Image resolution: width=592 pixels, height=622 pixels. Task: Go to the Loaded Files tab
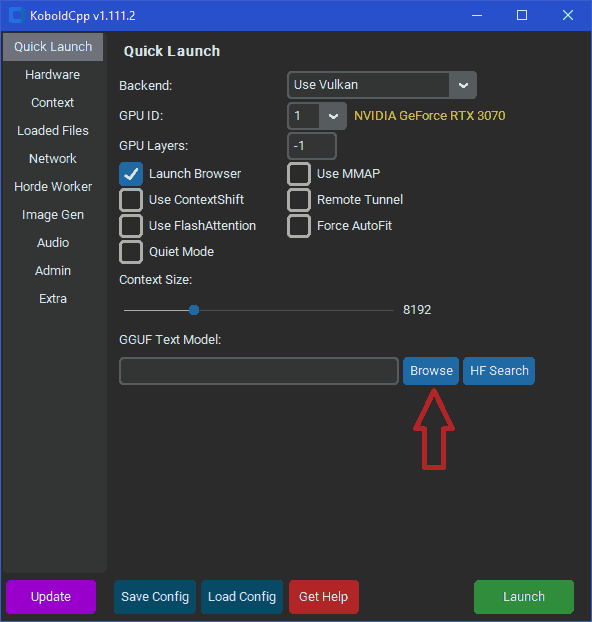(x=53, y=131)
